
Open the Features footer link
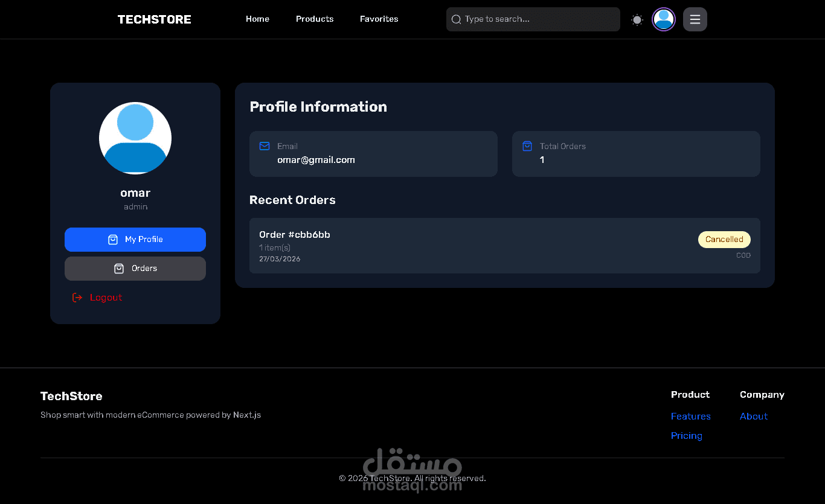[x=690, y=416]
